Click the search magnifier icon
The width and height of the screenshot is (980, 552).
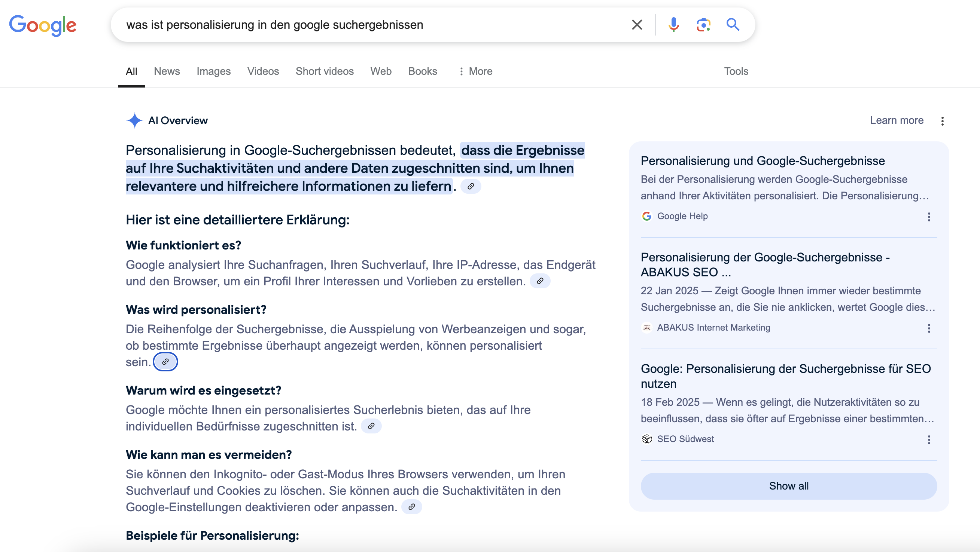pyautogui.click(x=732, y=24)
